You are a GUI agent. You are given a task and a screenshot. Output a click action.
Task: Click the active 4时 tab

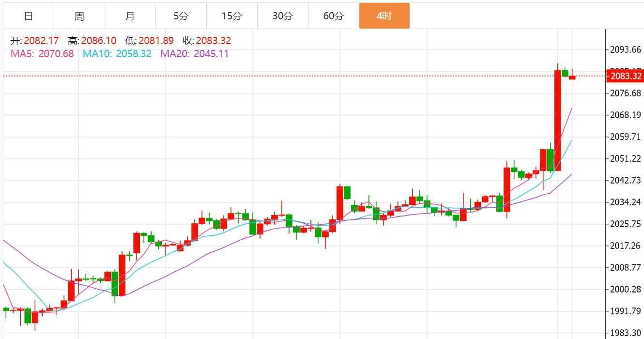coord(384,16)
